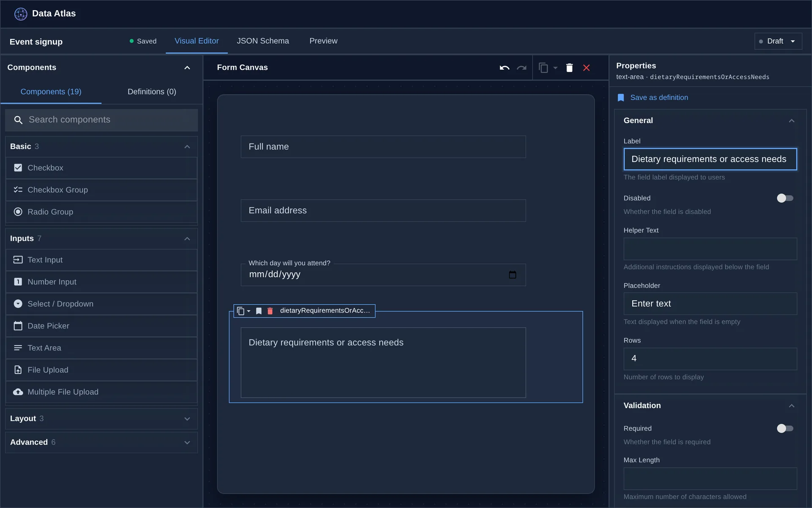Click the red delete icon on field tag
This screenshot has width=812, height=508.
270,311
